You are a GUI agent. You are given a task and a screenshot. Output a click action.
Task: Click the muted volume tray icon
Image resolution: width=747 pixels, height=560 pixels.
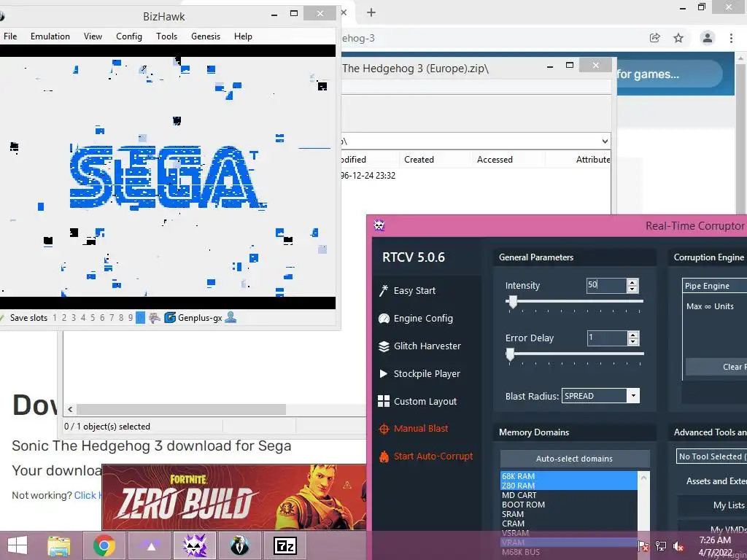click(678, 546)
